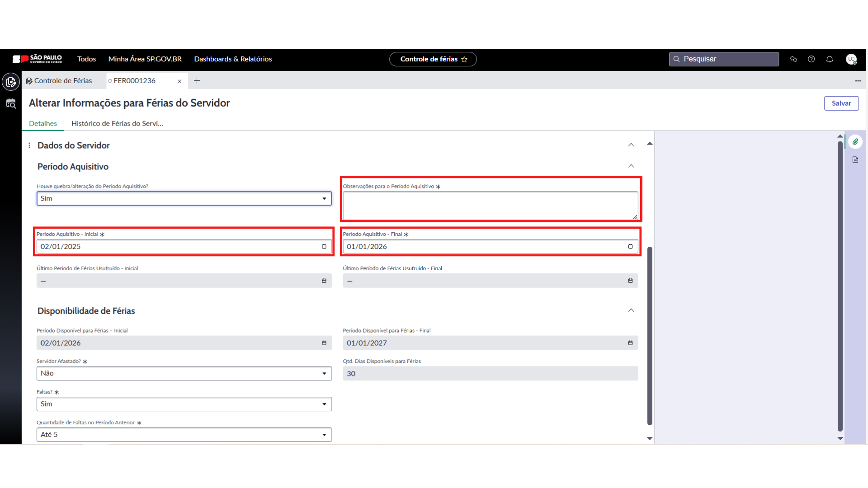The height and width of the screenshot is (488, 868).
Task: Open the document template icon in right sidebar
Action: [855, 160]
